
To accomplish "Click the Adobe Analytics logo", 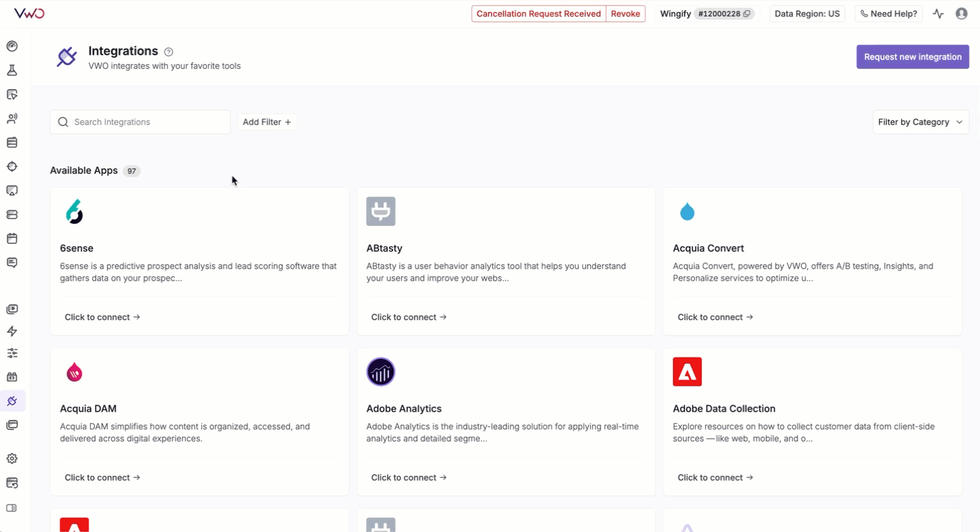I will (x=381, y=372).
